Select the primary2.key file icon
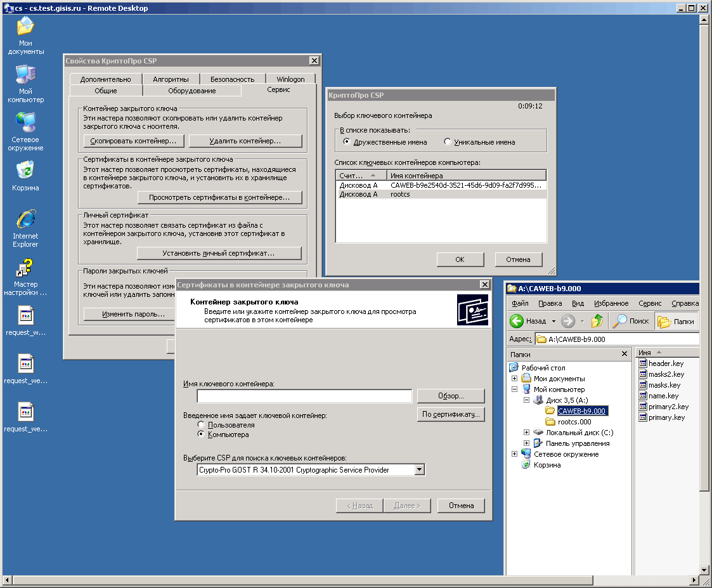 click(x=642, y=407)
